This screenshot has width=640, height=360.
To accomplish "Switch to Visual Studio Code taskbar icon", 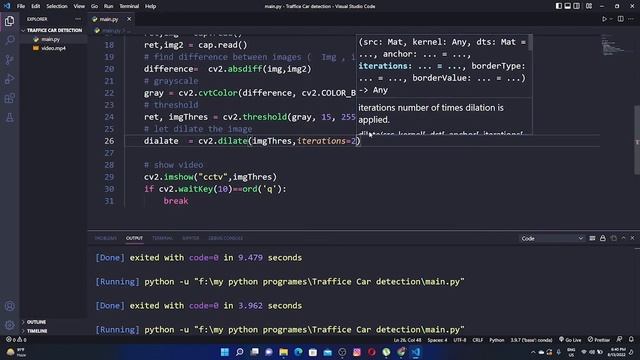I will [416, 352].
